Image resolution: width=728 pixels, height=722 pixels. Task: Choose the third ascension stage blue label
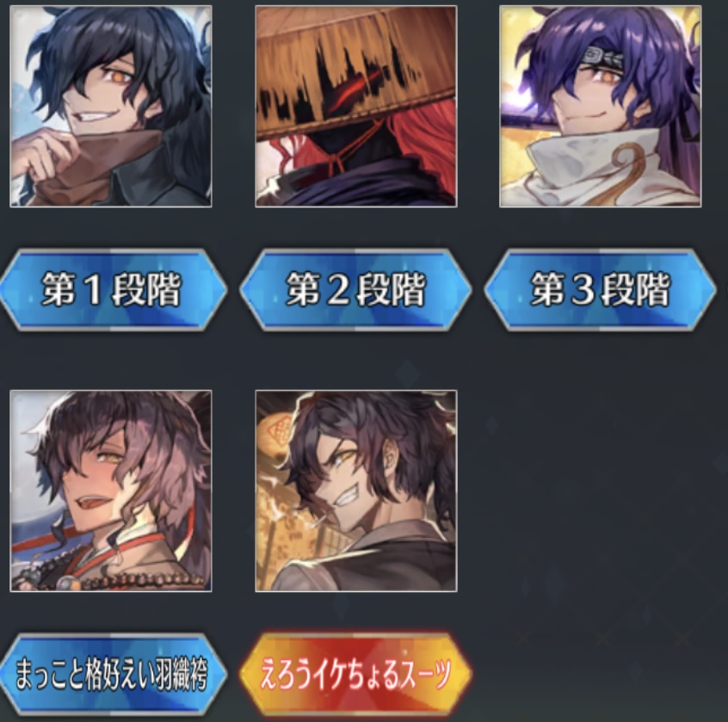click(601, 290)
